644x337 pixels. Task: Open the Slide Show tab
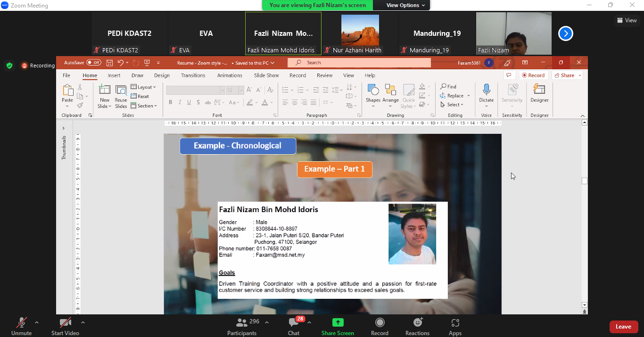(266, 75)
